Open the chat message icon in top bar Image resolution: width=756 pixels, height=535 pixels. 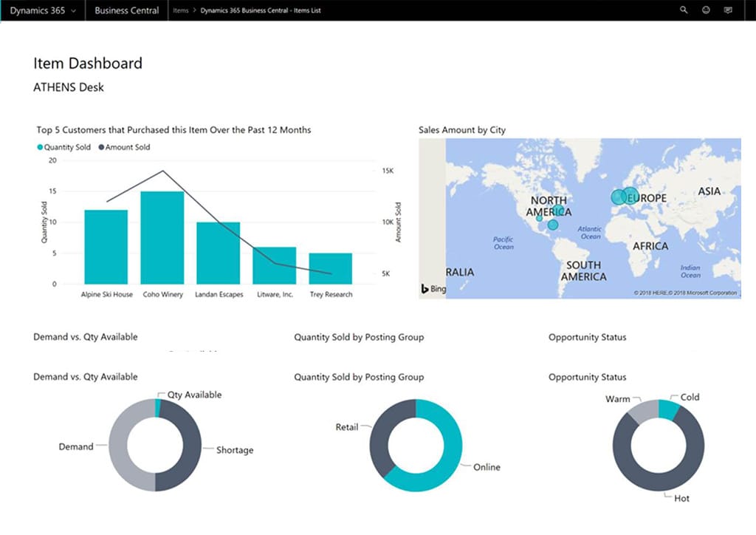(728, 10)
